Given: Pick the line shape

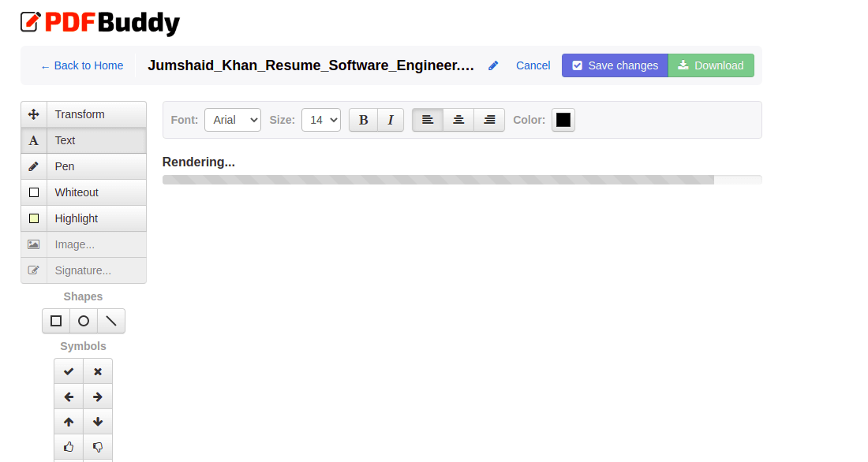Looking at the screenshot, I should (111, 321).
